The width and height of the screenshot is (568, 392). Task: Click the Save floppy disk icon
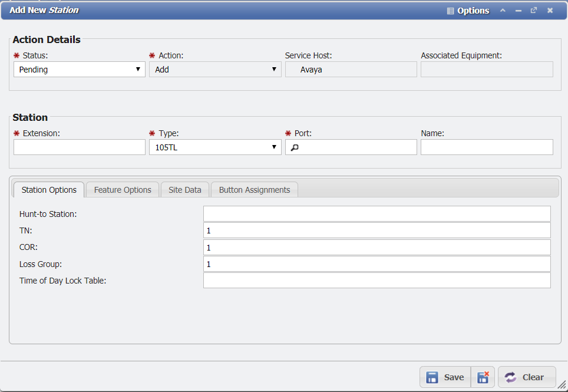tap(434, 377)
